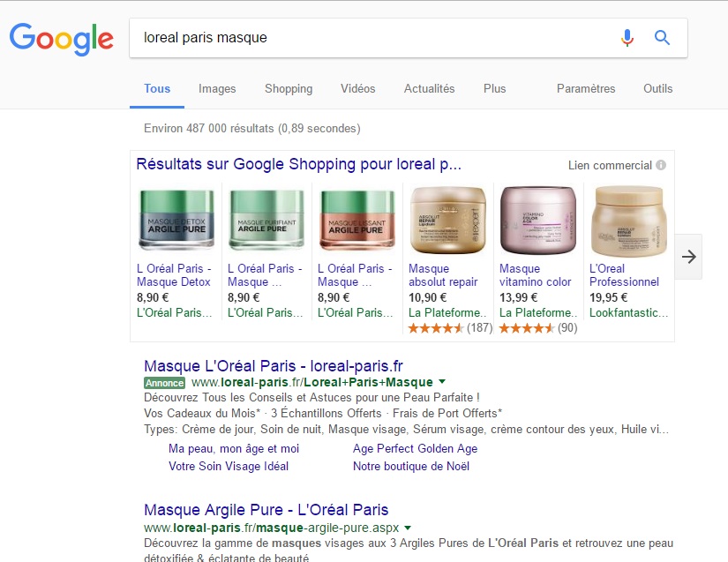Go to the Vidéos tab
728x562 pixels.
(358, 88)
